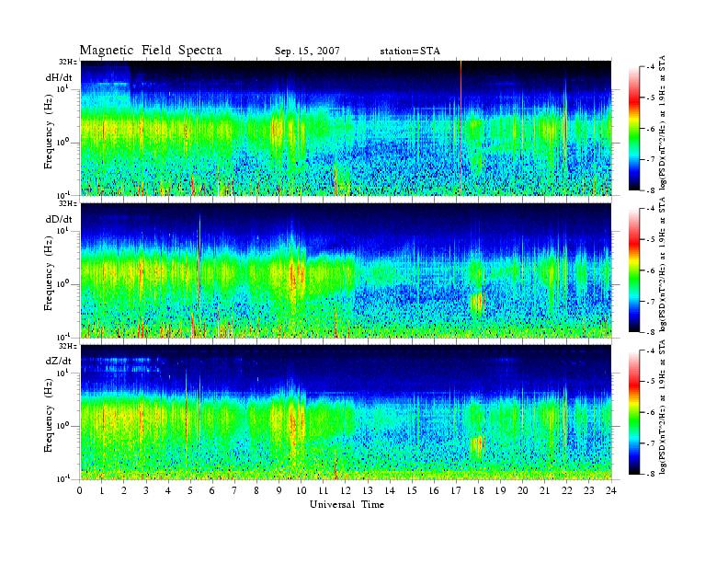Click the "-4" value on the dH/dt color bar
Screen dimensions: 728x563
click(x=650, y=67)
